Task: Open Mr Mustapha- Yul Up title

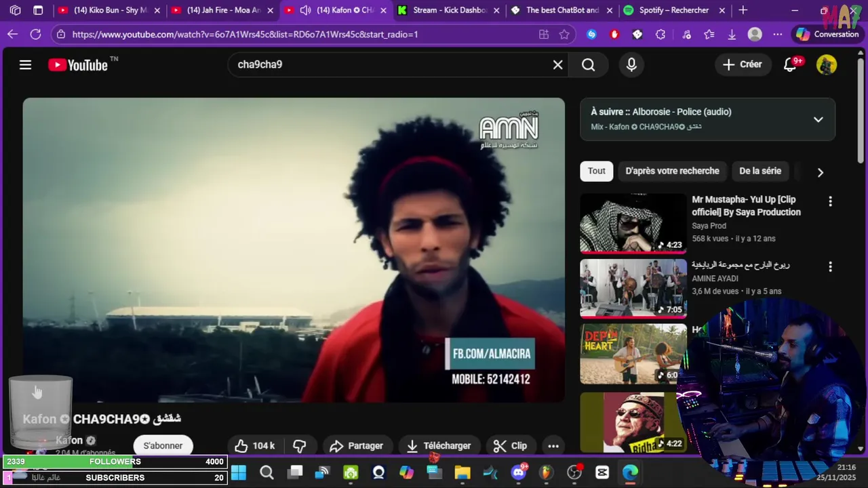Action: (746, 205)
